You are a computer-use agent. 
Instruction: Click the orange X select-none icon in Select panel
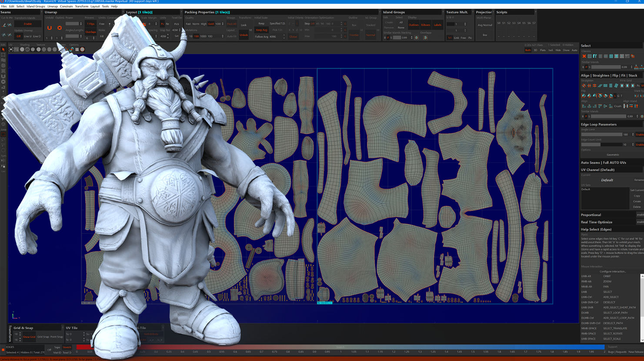pos(584,56)
